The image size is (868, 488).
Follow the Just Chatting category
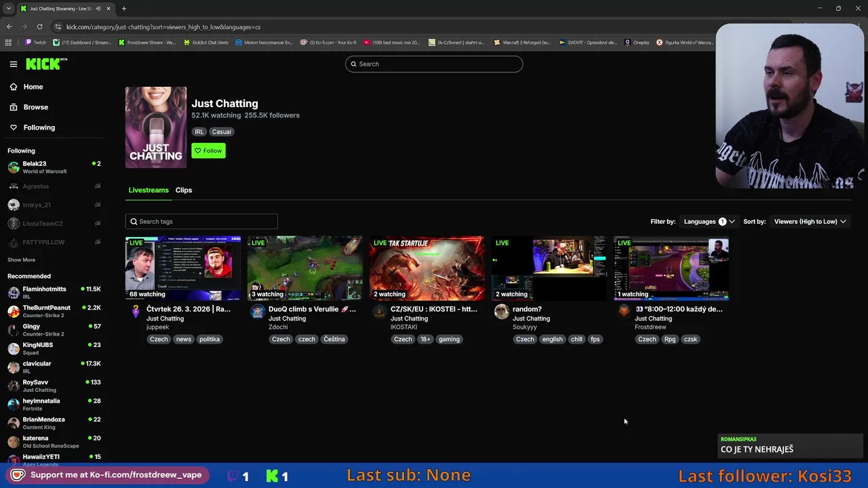(208, 150)
